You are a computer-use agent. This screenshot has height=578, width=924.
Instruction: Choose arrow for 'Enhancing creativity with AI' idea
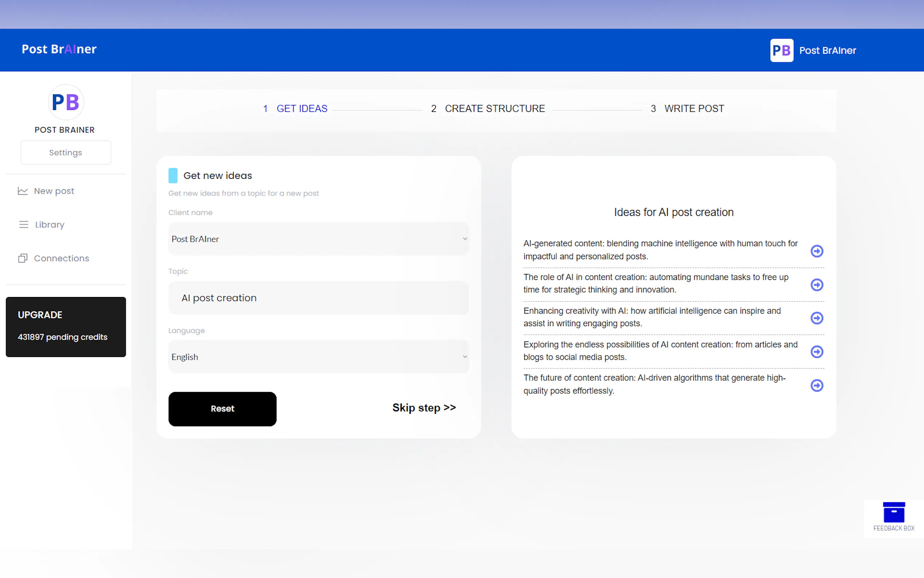point(816,318)
